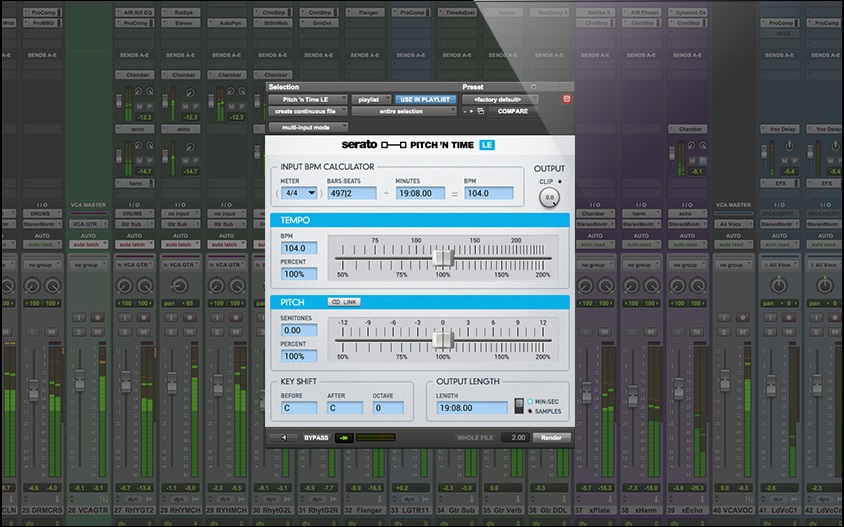Click the green level indicator beside Bypass
This screenshot has width=844, height=527.
(344, 437)
